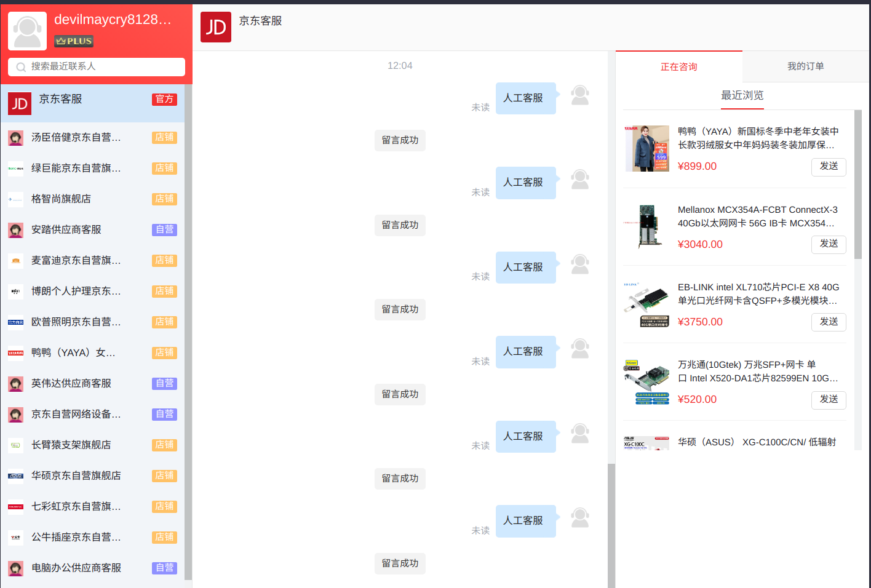Open 京东自营网络设备 contact avatar

(15, 415)
